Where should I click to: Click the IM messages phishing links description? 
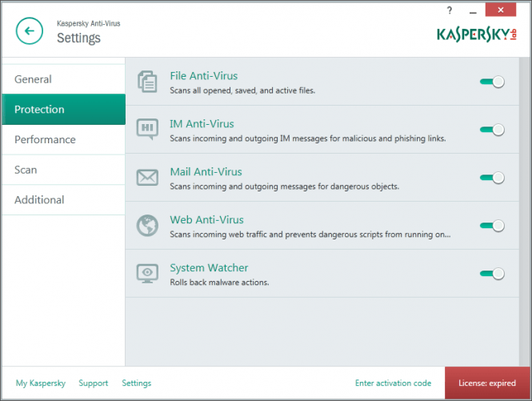click(308, 138)
